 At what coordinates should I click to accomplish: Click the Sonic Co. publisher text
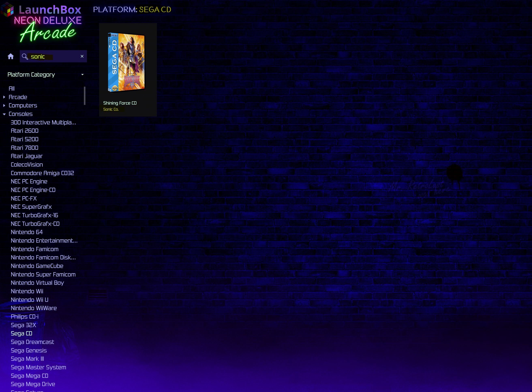(x=111, y=109)
